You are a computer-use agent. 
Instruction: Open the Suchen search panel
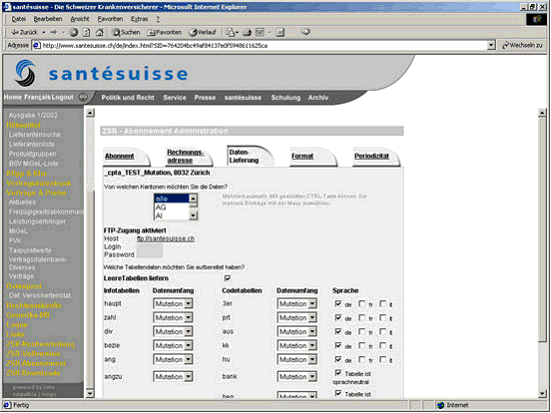click(x=126, y=32)
